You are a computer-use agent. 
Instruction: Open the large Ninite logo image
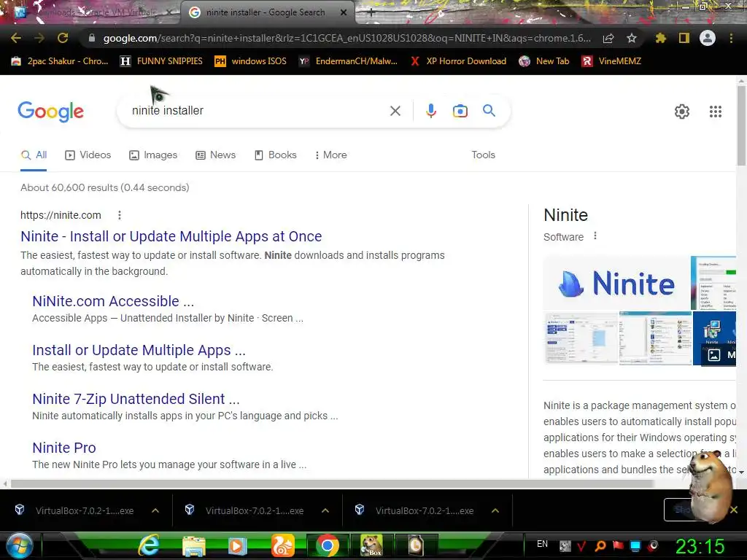pos(616,283)
